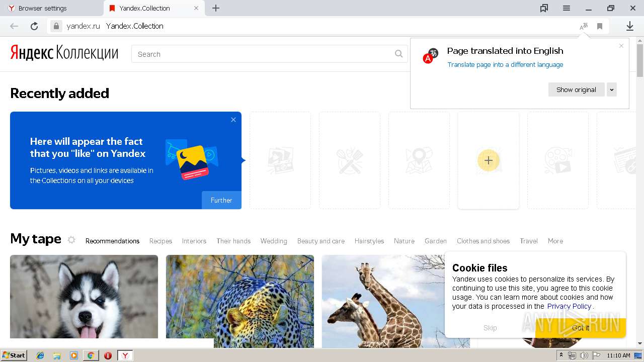Open the downloads arrow icon
Screen dimensions: 644x362
tap(629, 26)
